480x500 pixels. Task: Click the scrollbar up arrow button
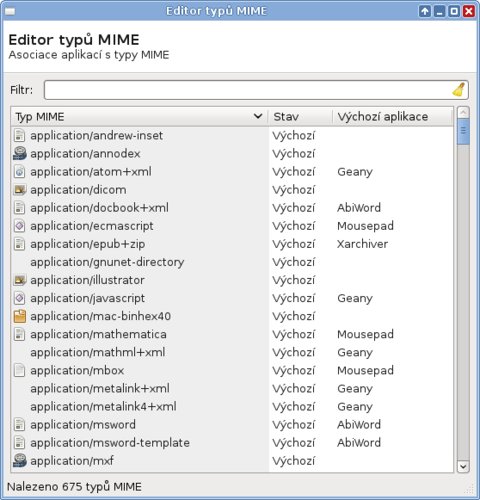[x=463, y=112]
